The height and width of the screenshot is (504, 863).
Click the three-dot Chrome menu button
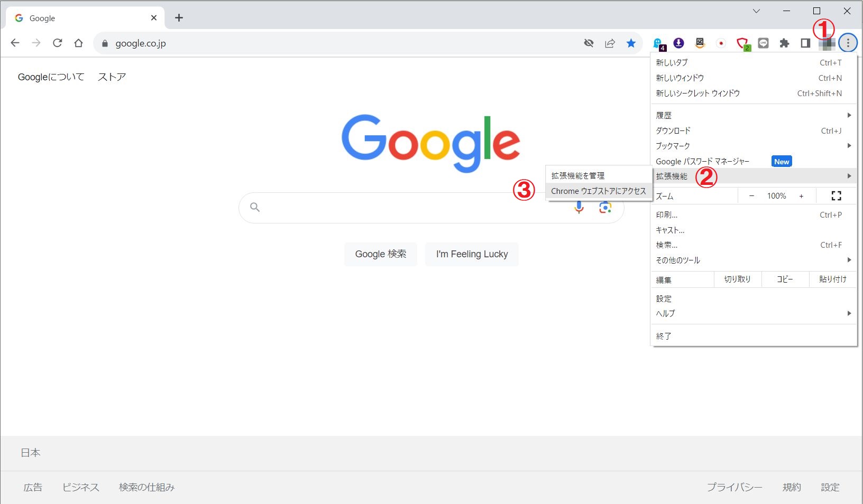click(x=848, y=43)
